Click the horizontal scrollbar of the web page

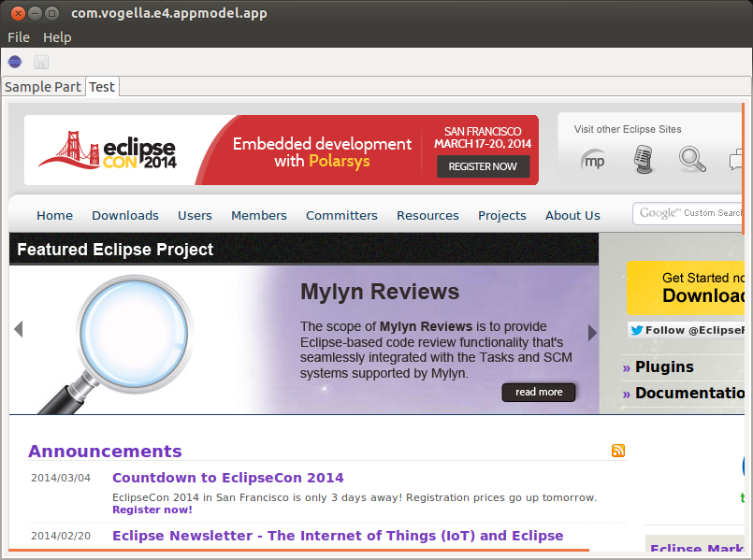(x=298, y=550)
